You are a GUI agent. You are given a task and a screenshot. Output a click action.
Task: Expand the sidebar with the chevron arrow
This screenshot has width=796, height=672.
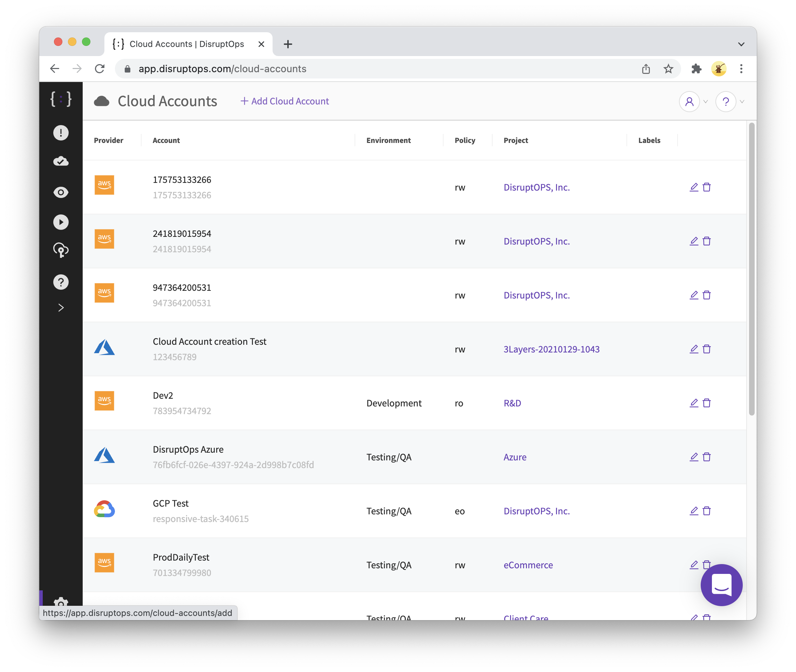(x=61, y=308)
